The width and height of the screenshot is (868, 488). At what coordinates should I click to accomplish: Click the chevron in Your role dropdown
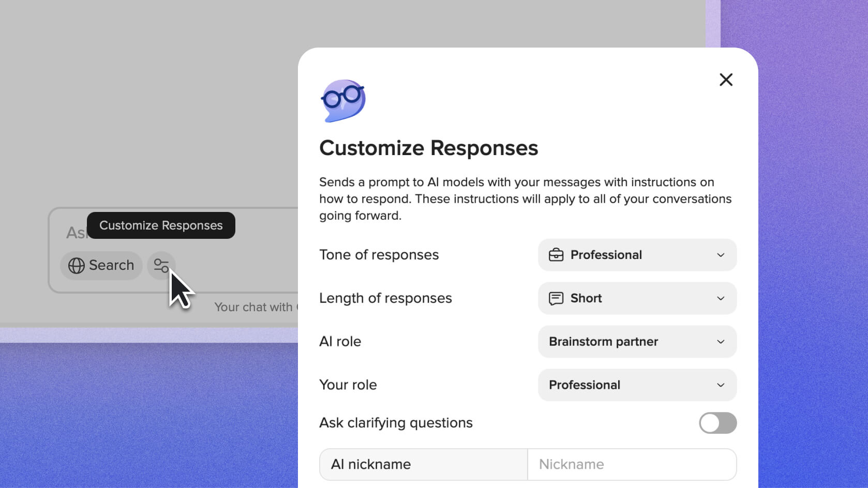(721, 385)
